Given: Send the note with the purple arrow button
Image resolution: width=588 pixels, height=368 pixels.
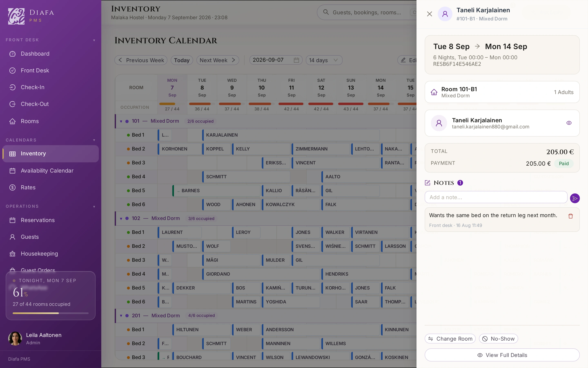Looking at the screenshot, I should [x=575, y=198].
